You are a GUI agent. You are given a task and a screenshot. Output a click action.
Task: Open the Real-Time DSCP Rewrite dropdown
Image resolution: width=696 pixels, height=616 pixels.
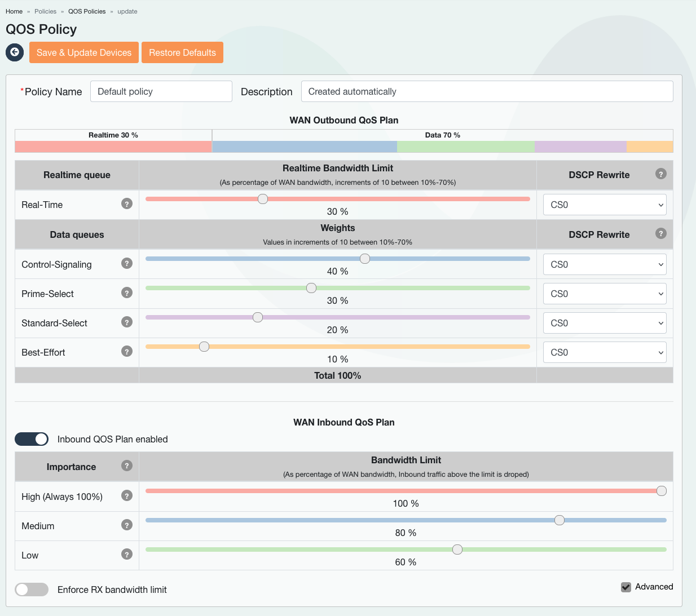(x=605, y=205)
